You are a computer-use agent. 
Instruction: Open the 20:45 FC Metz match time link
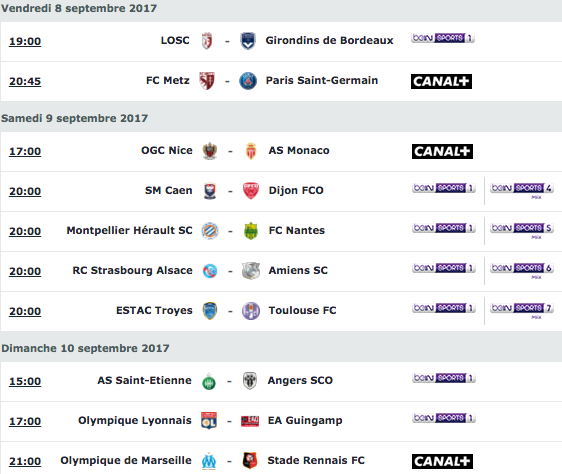click(25, 81)
